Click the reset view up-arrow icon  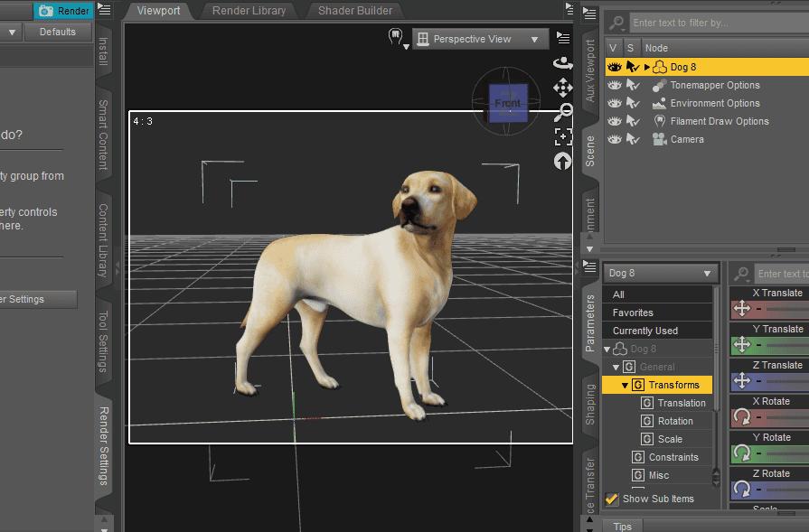pyautogui.click(x=563, y=161)
